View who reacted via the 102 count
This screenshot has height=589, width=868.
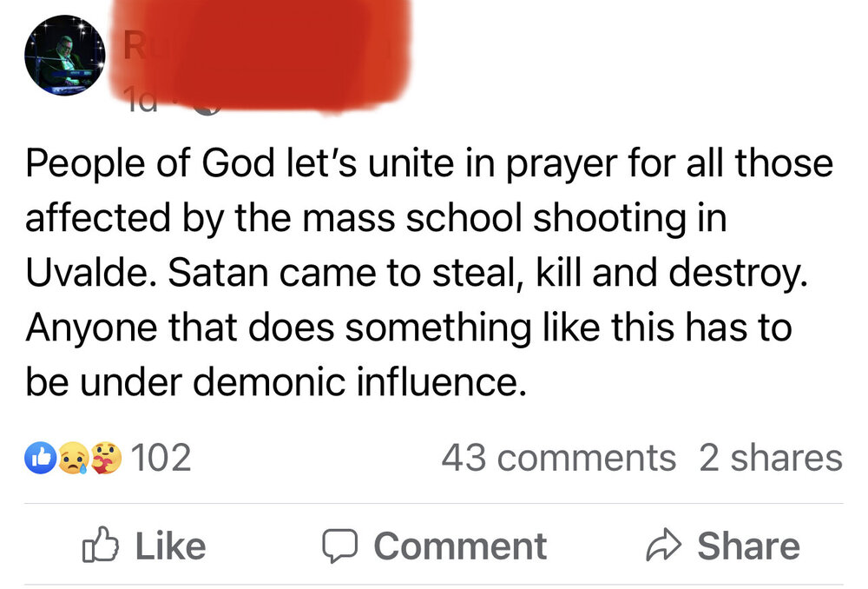tap(162, 458)
